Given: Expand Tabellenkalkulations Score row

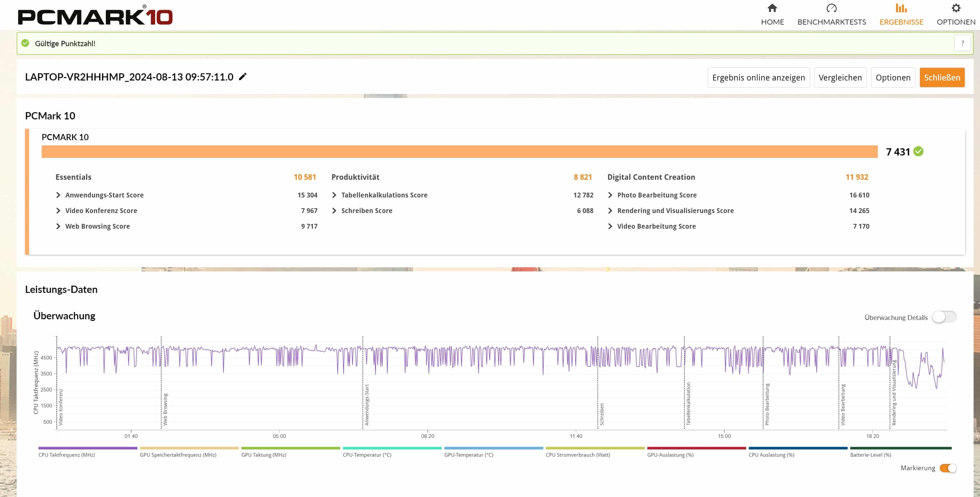Looking at the screenshot, I should [x=334, y=195].
